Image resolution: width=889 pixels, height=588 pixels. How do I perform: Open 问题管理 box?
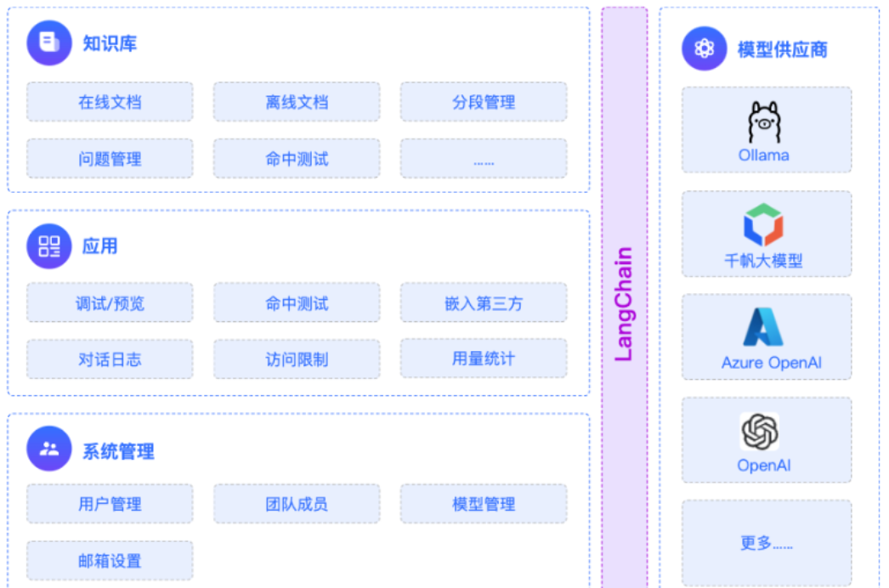[x=110, y=159]
